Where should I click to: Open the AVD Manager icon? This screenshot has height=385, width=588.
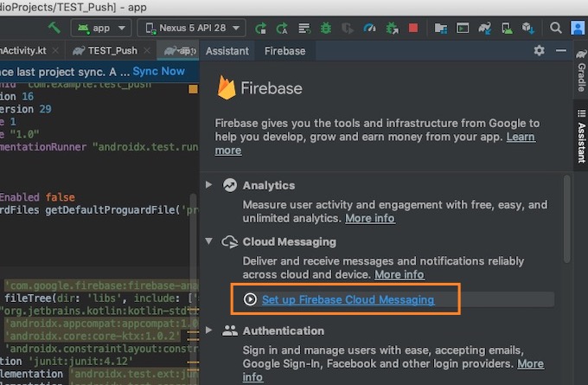click(x=507, y=29)
